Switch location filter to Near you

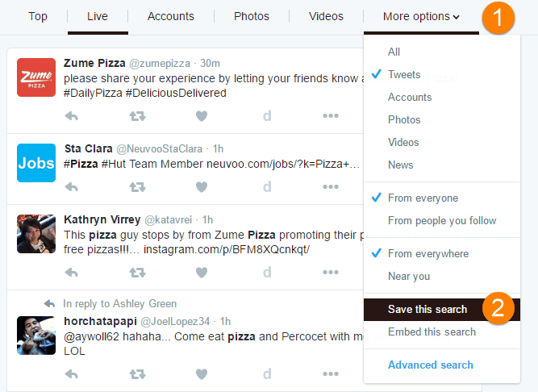(x=409, y=277)
